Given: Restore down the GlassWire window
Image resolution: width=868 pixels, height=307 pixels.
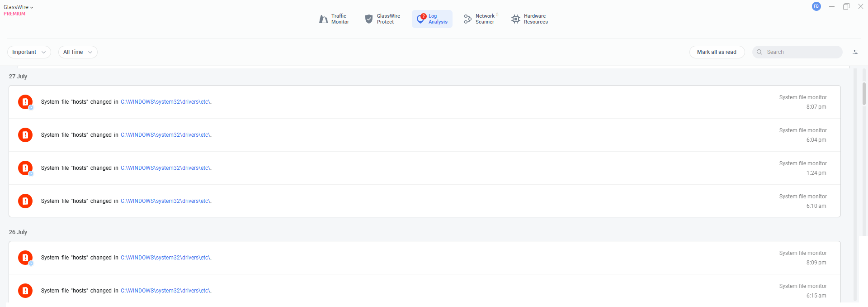Looking at the screenshot, I should click(x=846, y=6).
